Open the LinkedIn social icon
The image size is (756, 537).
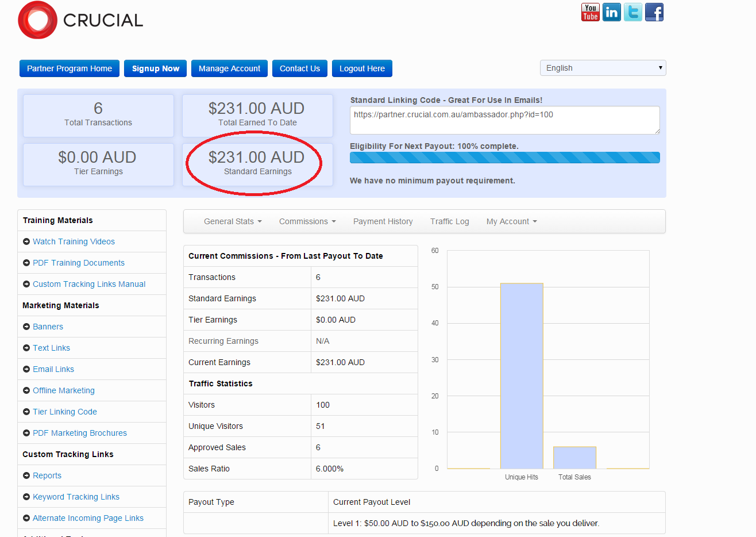tap(612, 12)
